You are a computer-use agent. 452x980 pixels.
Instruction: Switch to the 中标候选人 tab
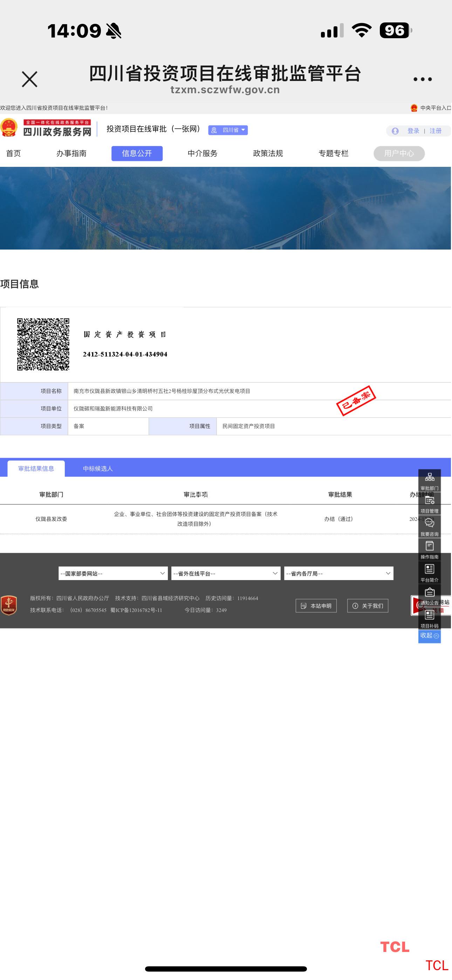[x=98, y=469]
